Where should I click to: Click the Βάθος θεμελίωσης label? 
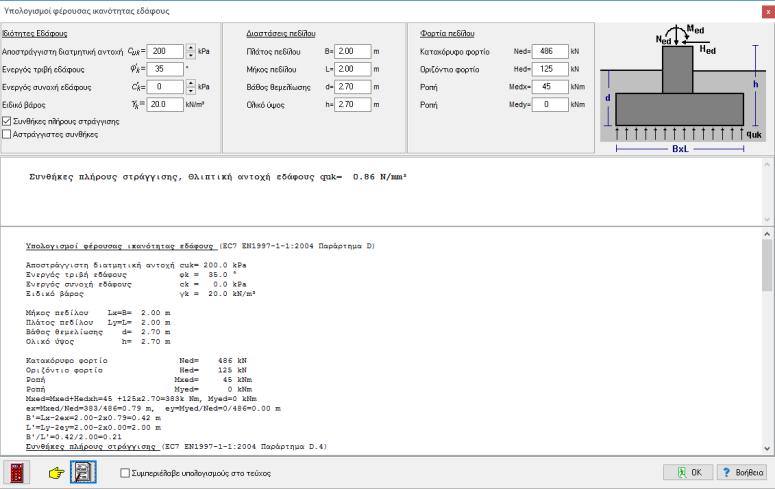pyautogui.click(x=278, y=88)
